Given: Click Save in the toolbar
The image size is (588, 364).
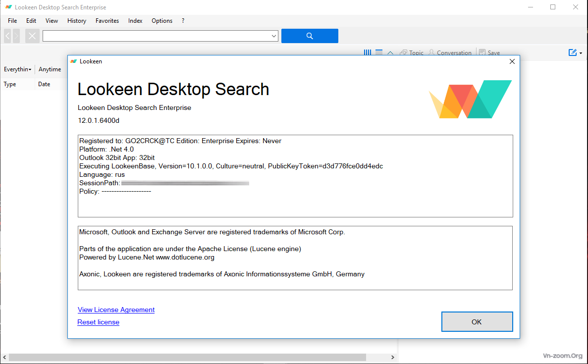Looking at the screenshot, I should 489,53.
